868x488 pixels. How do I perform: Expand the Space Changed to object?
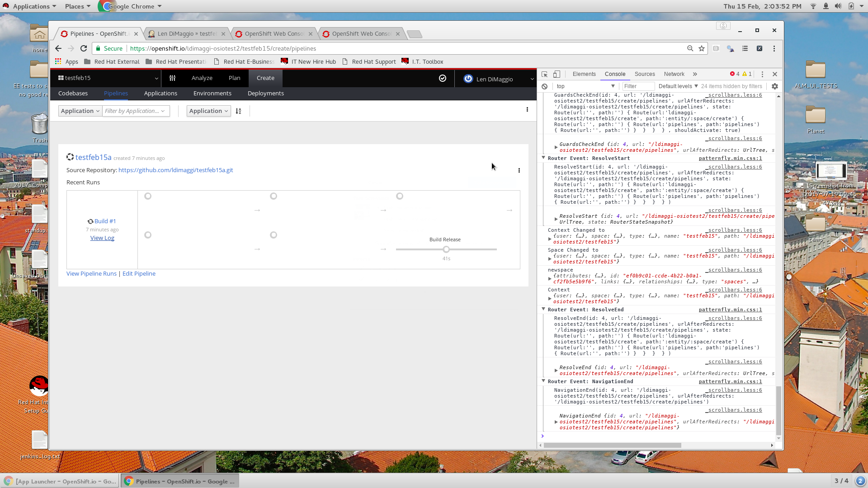click(550, 259)
